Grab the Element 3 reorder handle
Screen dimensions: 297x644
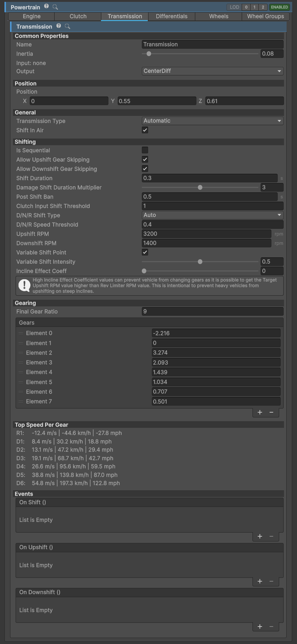point(21,362)
